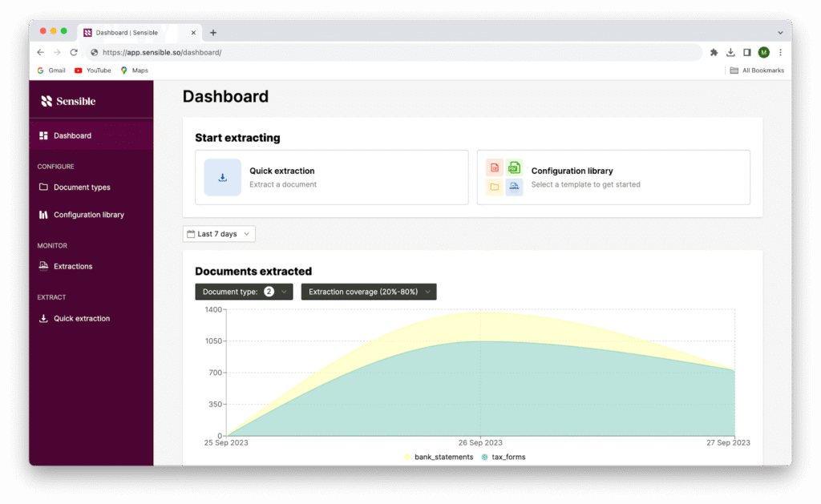
Task: Toggle bank_statements series in chart legend
Action: tap(439, 457)
